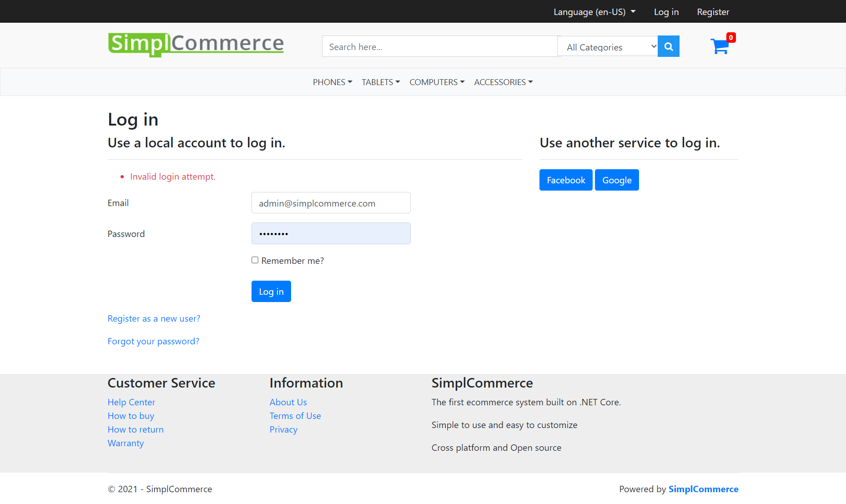Open Forgot your password link
The height and width of the screenshot is (504, 846).
pos(153,342)
